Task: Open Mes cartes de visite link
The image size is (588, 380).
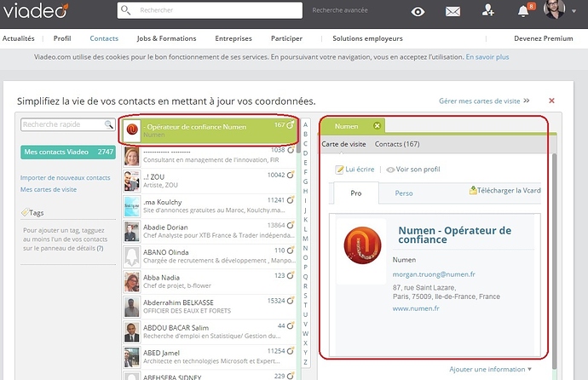Action: pyautogui.click(x=49, y=189)
